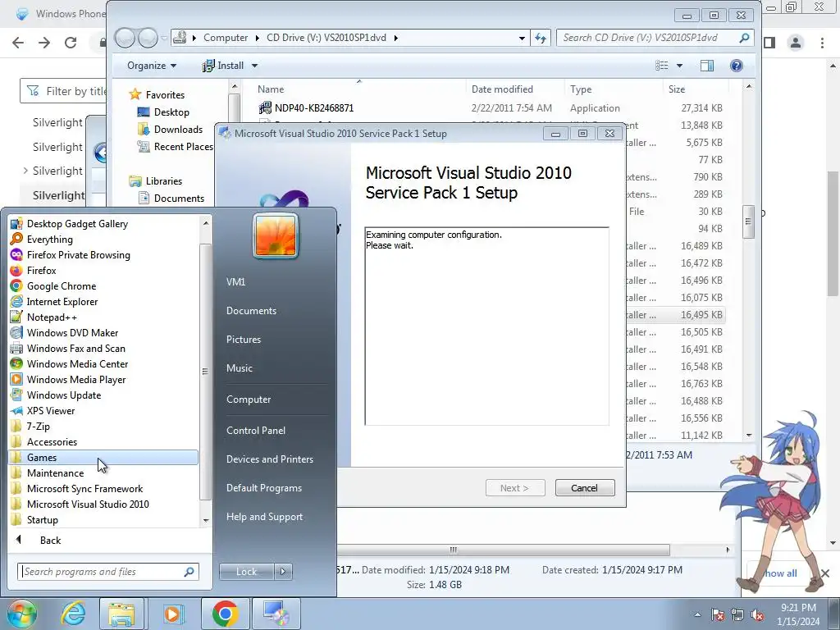Launch Google Chrome from Start menu list
The image size is (840, 630).
click(x=61, y=286)
